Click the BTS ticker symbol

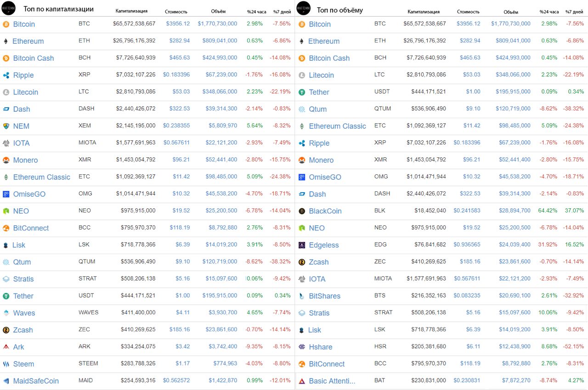point(380,295)
